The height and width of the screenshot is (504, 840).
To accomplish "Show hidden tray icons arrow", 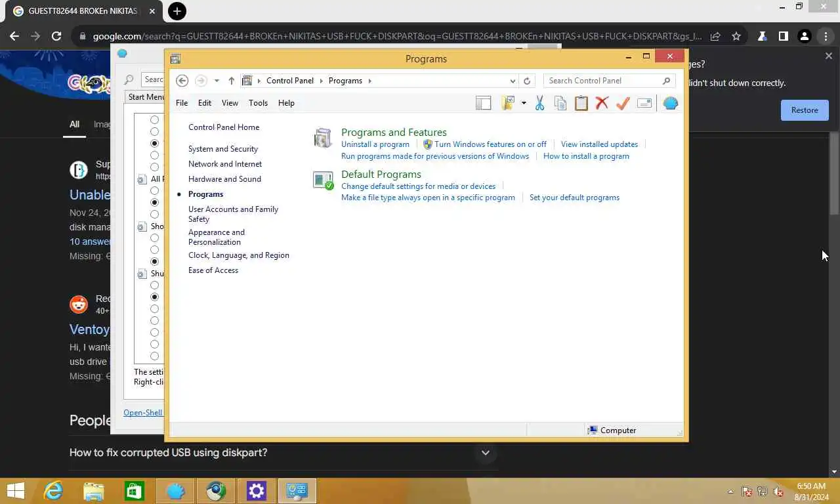I will (730, 492).
